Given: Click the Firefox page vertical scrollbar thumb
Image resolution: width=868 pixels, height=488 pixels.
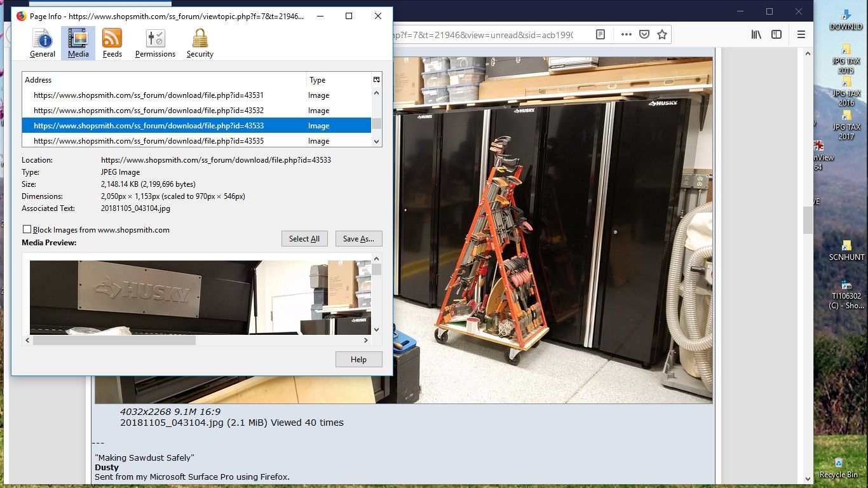Looking at the screenshot, I should (808, 220).
